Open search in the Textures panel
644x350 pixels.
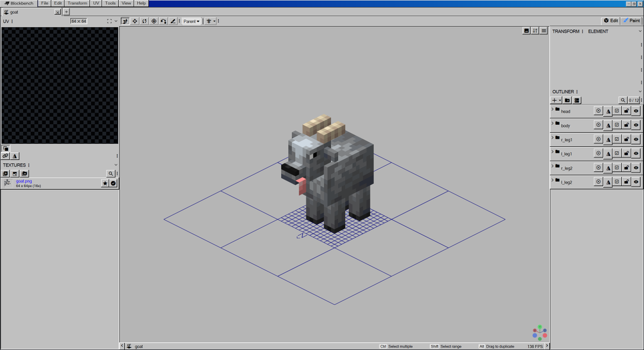111,174
